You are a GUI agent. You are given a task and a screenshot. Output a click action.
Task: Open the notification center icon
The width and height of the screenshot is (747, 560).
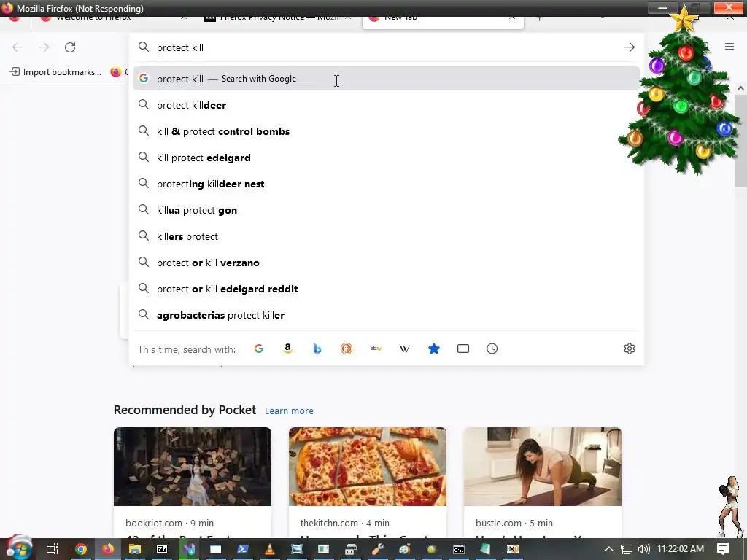[723, 549]
